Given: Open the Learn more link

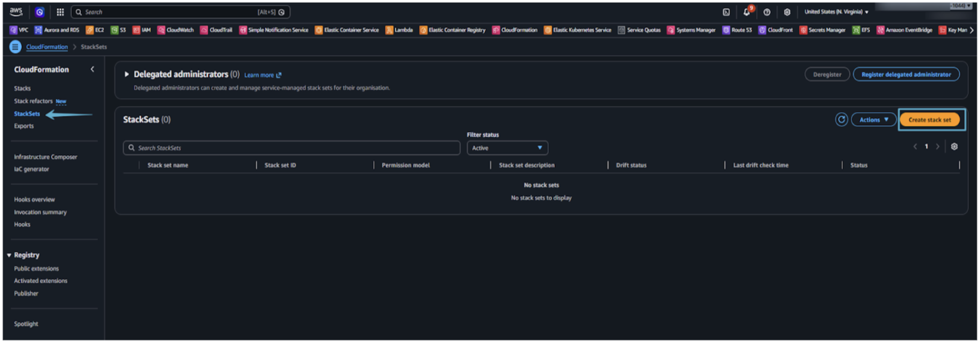Looking at the screenshot, I should 262,75.
